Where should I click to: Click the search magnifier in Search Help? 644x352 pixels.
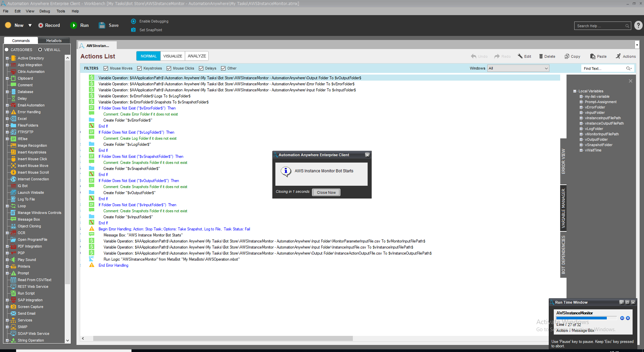click(627, 26)
